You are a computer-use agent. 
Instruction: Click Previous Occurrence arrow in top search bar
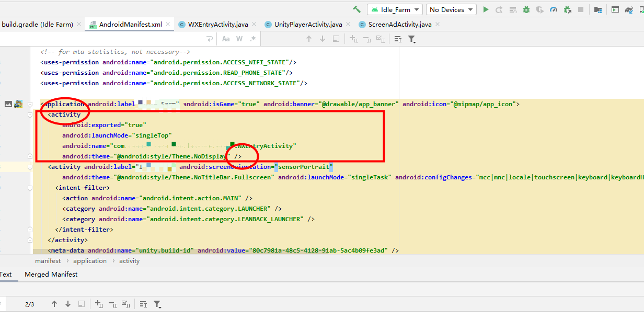click(309, 39)
